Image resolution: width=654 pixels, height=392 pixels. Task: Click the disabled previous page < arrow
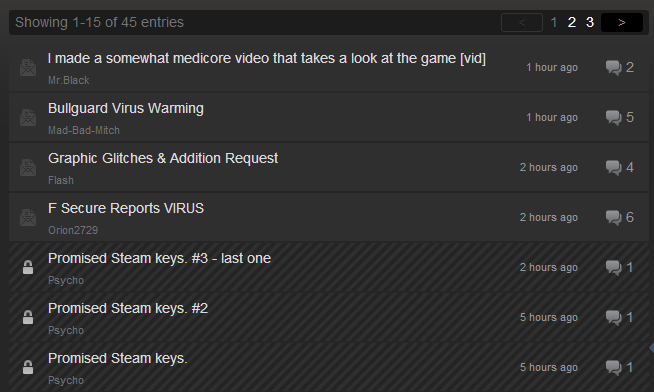pyautogui.click(x=522, y=23)
